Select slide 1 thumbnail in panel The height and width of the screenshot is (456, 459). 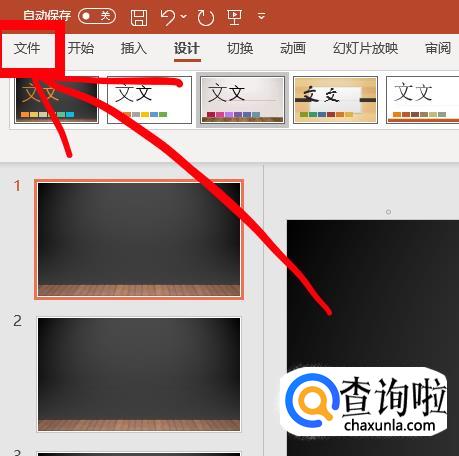(x=139, y=239)
